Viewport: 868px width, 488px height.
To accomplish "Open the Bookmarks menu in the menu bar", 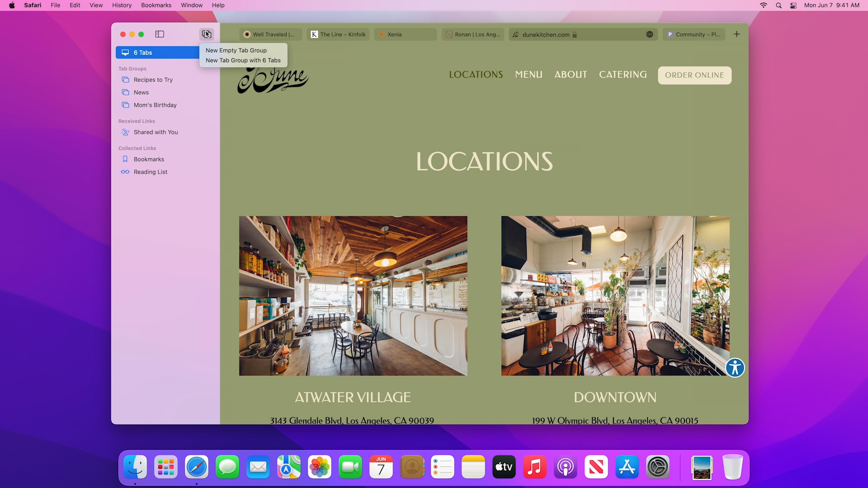I will 156,5.
